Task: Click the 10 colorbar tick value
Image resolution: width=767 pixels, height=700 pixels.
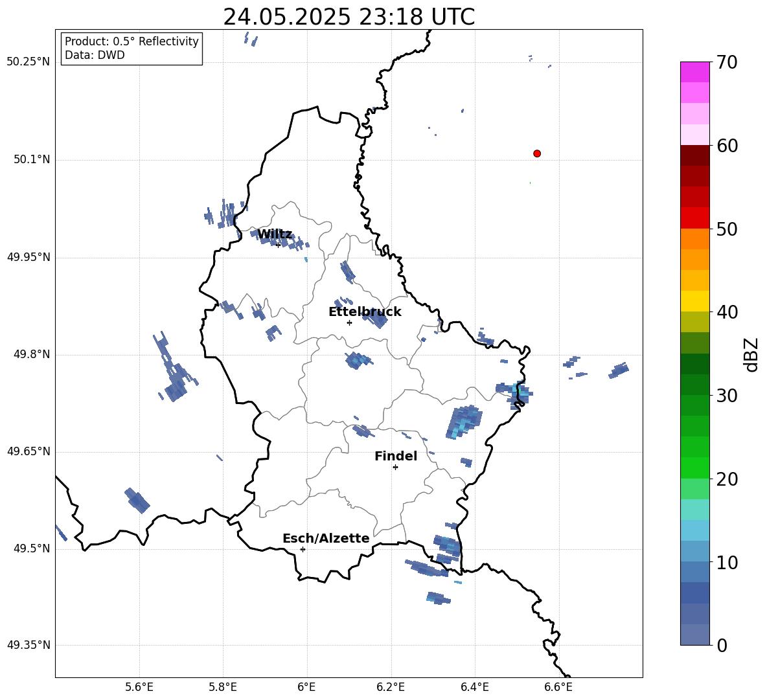Action: pos(727,562)
